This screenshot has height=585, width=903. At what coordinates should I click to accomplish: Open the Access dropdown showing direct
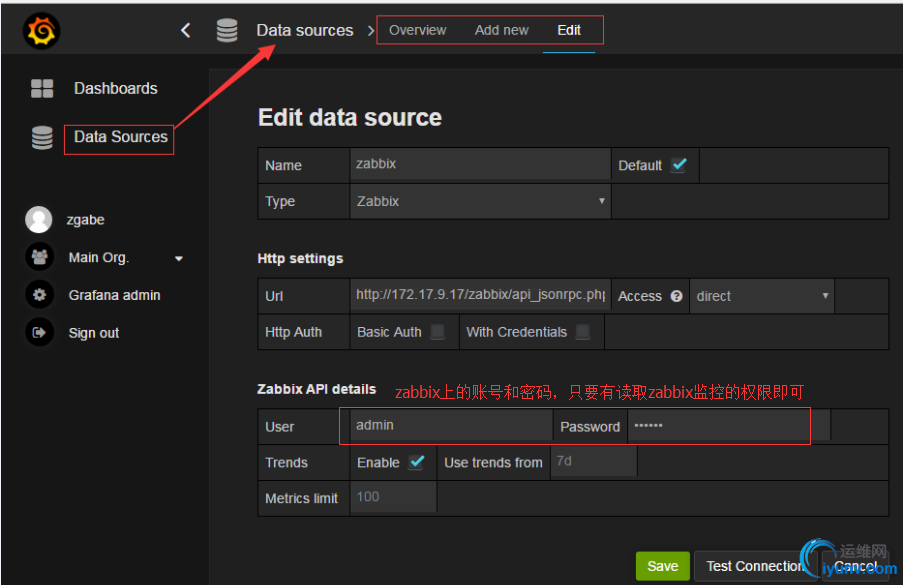pos(762,296)
